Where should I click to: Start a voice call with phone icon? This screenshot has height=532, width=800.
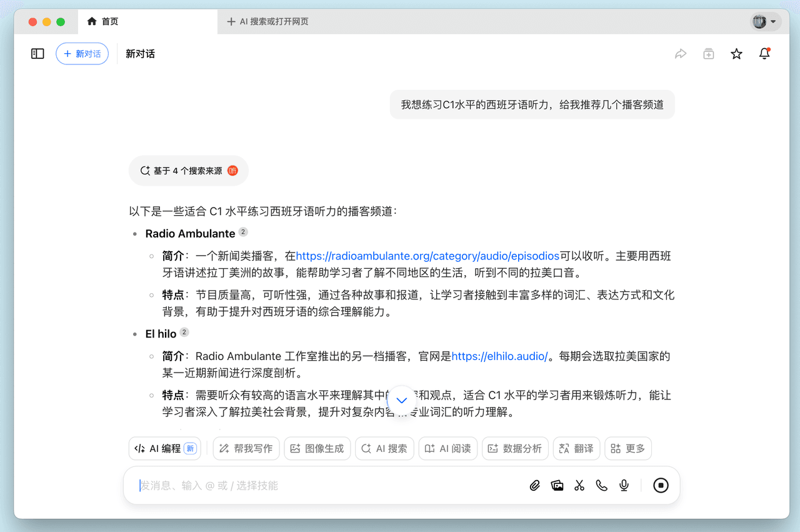[601, 486]
